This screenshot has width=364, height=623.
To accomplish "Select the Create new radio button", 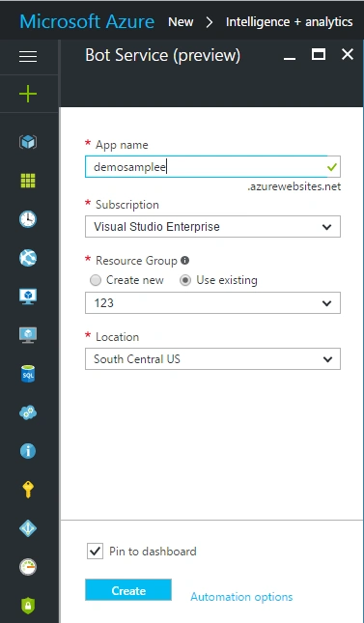I will [x=96, y=280].
